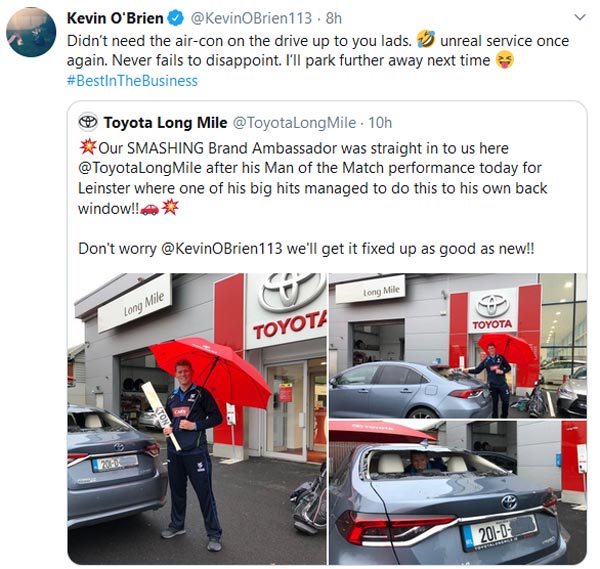The width and height of the screenshot is (600, 569).
Task: Open the 8h tweet timestamp
Action: point(333,18)
